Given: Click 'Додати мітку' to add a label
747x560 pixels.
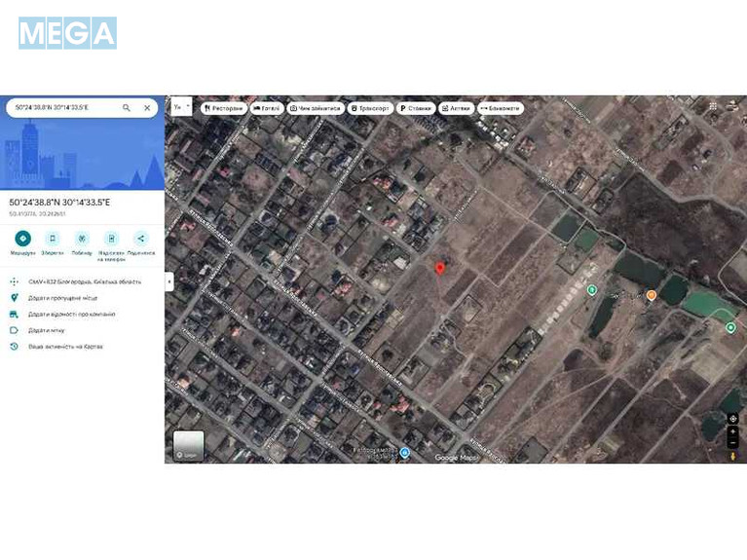Looking at the screenshot, I should [48, 330].
